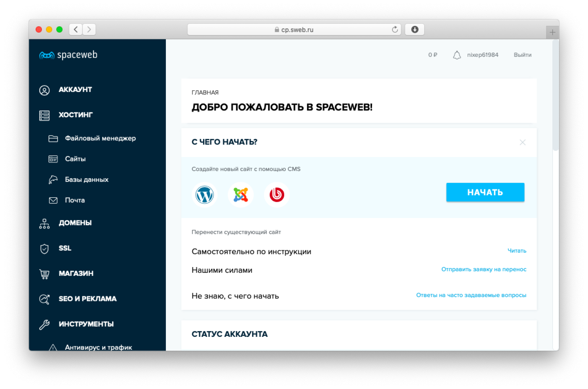Screen dimensions: 588x389
Task: Click the WordPress CMS icon
Action: pyautogui.click(x=205, y=195)
